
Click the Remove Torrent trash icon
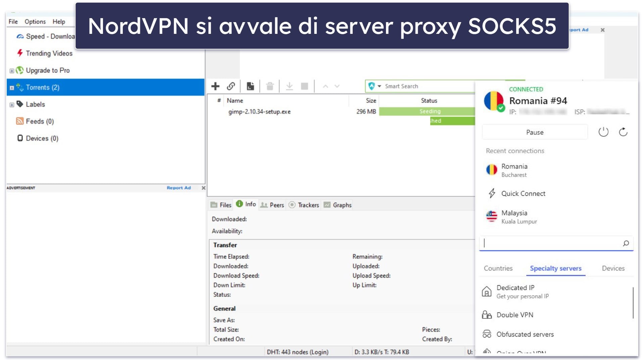coord(270,86)
